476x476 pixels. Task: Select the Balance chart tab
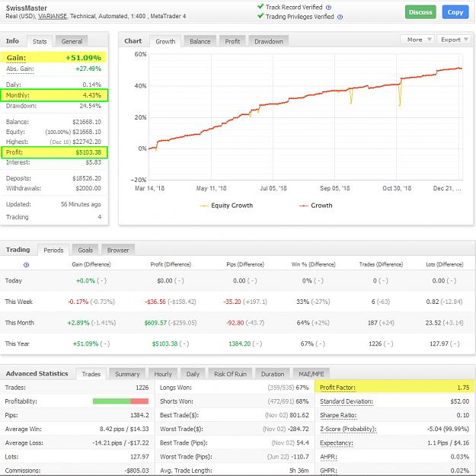(x=200, y=41)
